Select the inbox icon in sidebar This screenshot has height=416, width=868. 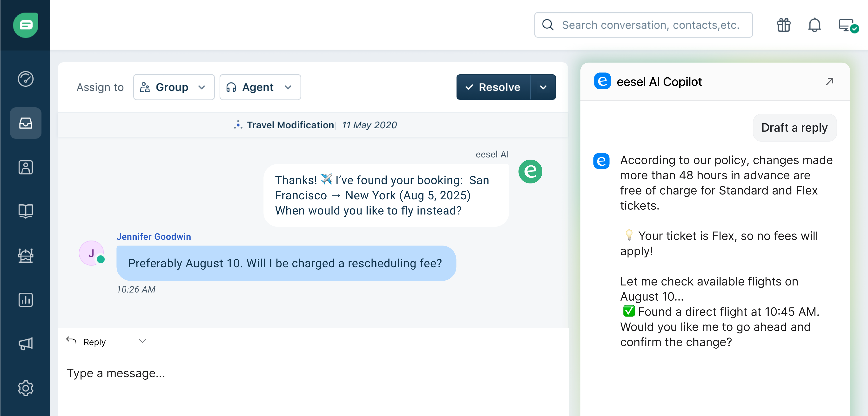[x=25, y=123]
